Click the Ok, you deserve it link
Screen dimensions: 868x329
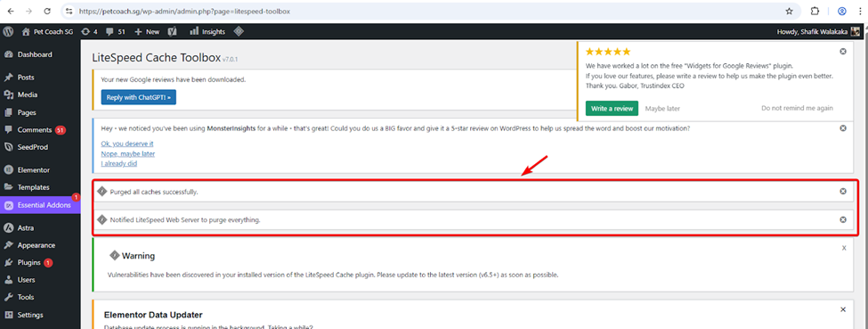pos(127,144)
